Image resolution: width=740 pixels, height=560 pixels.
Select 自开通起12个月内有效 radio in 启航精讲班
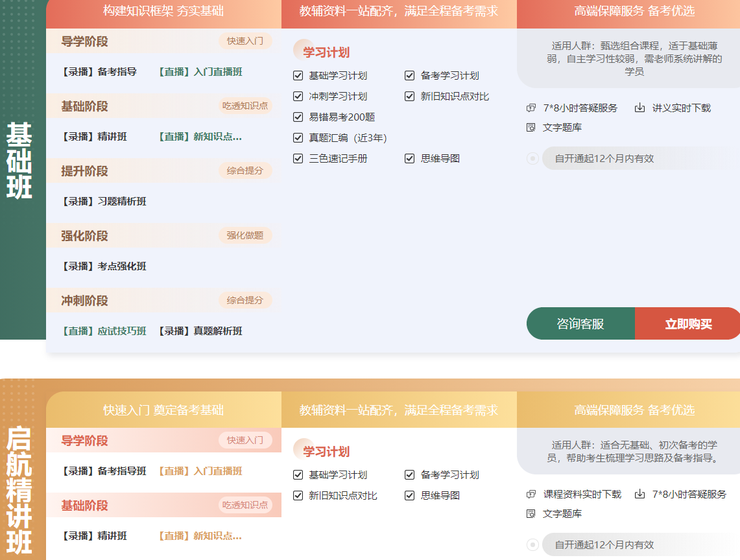click(532, 545)
